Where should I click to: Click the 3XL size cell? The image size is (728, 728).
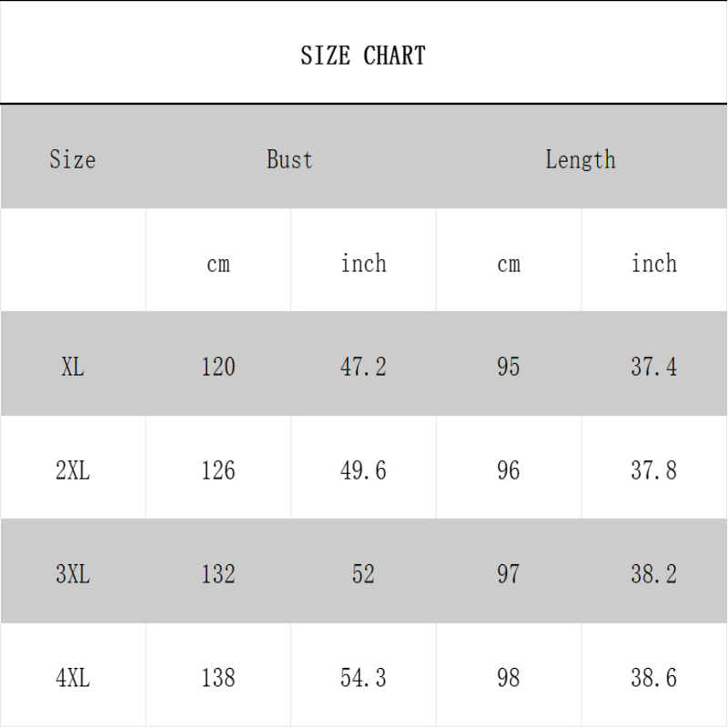click(73, 574)
